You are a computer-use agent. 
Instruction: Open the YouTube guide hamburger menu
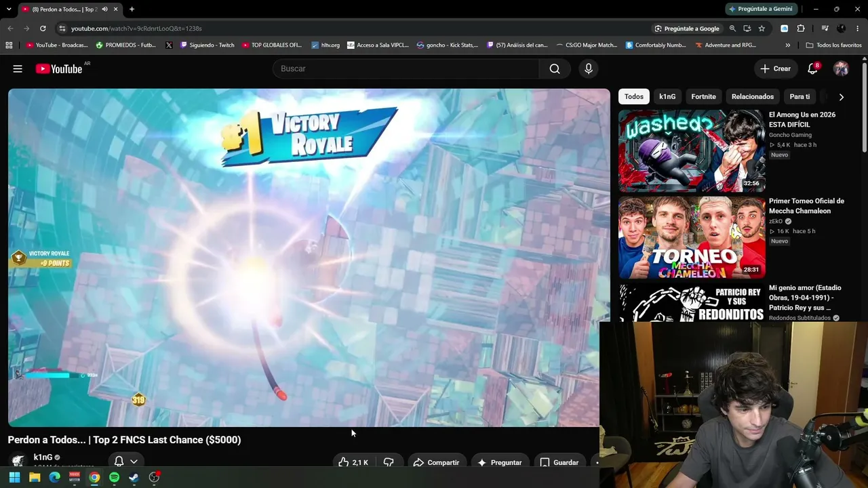pos(18,68)
